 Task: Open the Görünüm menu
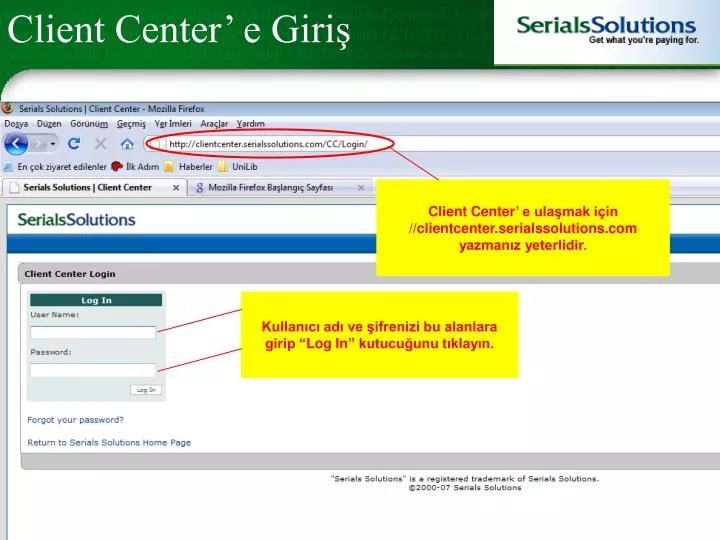89,124
